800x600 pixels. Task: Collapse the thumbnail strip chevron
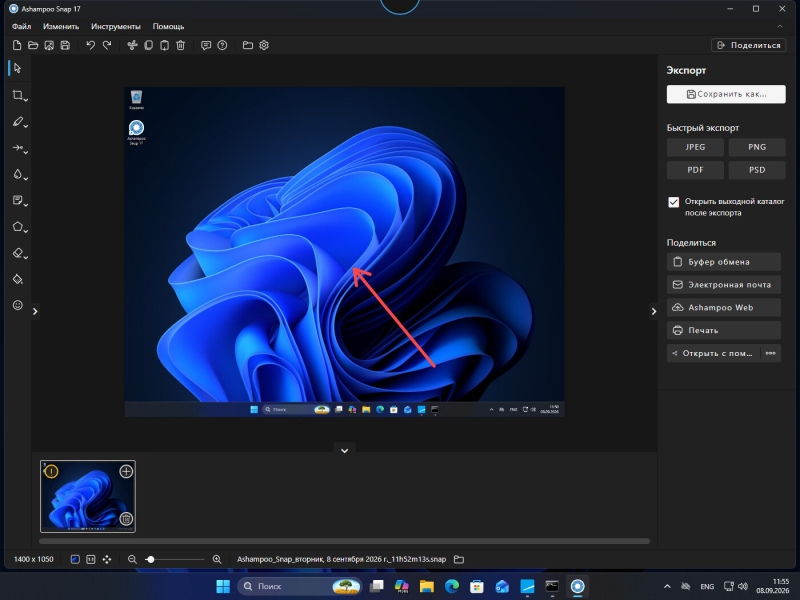[x=344, y=451]
